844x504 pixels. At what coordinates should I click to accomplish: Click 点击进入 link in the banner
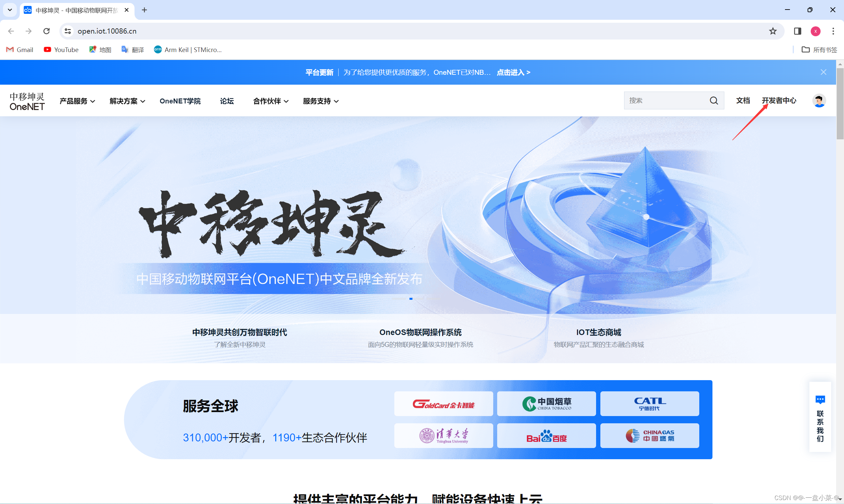pos(513,72)
